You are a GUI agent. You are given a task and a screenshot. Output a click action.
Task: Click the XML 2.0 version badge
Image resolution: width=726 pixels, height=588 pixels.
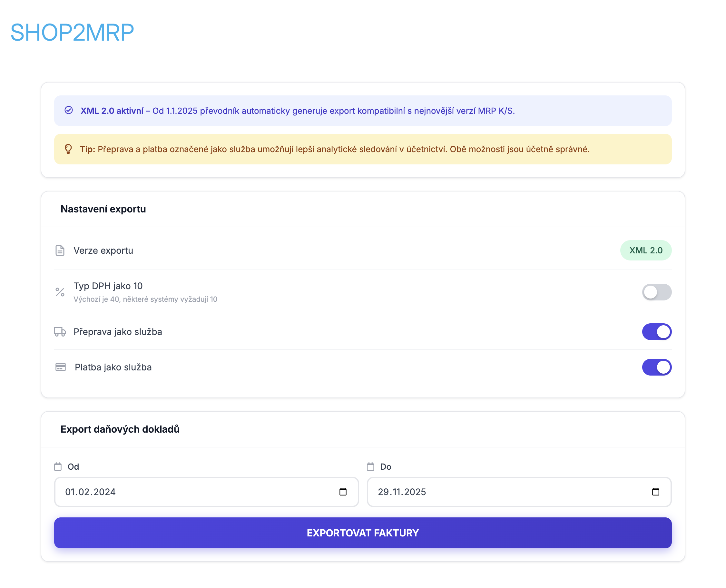pyautogui.click(x=646, y=250)
